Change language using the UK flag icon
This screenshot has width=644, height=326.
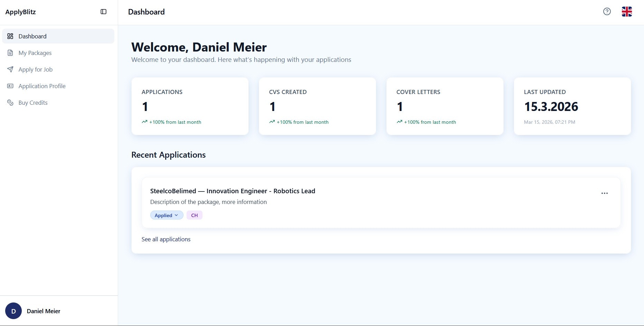[x=627, y=12]
